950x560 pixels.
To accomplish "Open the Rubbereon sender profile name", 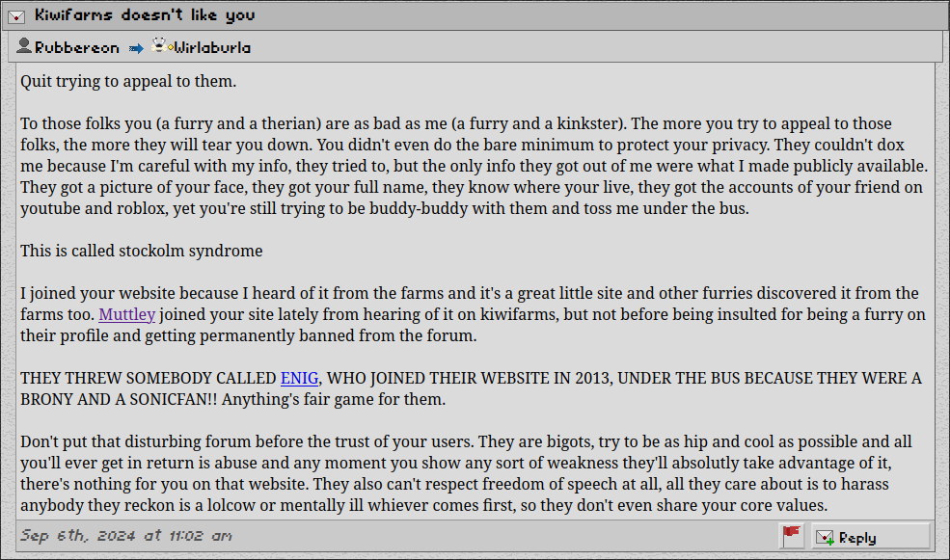I will click(x=77, y=48).
